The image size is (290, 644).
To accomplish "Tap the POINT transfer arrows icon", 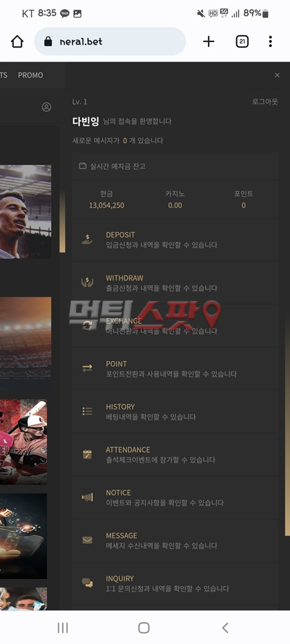I will click(87, 369).
